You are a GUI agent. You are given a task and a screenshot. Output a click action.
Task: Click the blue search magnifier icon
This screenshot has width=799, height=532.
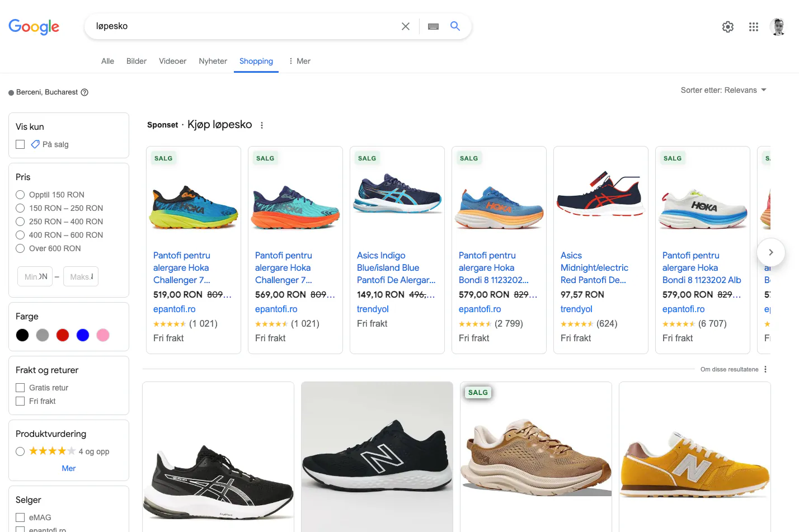pyautogui.click(x=455, y=26)
